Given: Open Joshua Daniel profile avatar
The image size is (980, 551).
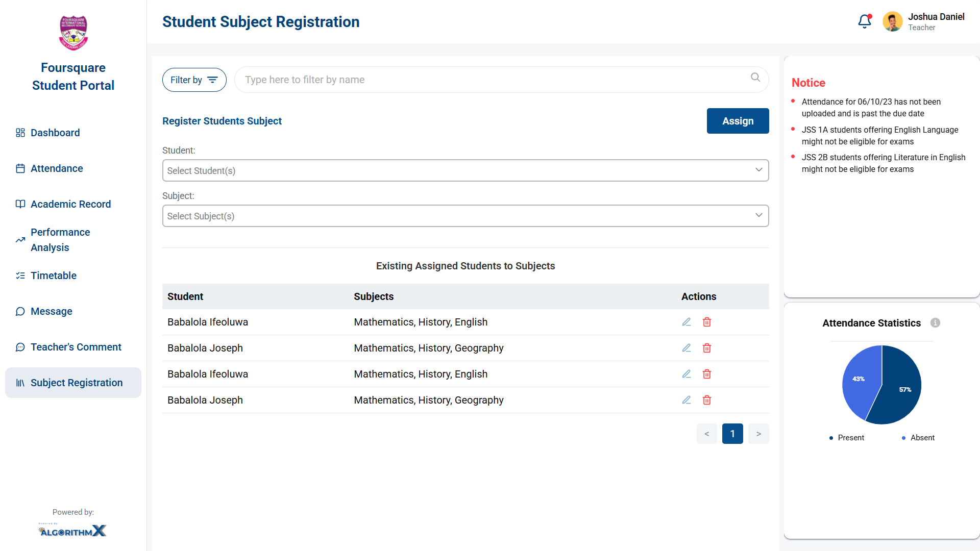Looking at the screenshot, I should coord(893,22).
